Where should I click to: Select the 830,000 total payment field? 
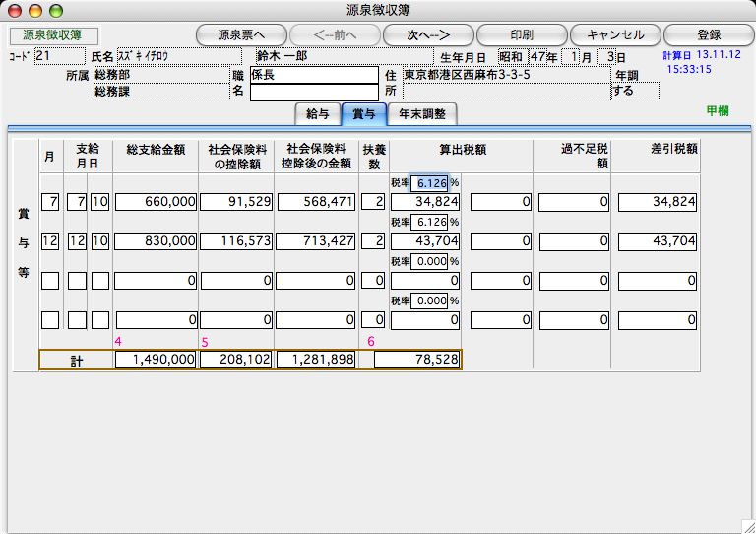pos(157,241)
